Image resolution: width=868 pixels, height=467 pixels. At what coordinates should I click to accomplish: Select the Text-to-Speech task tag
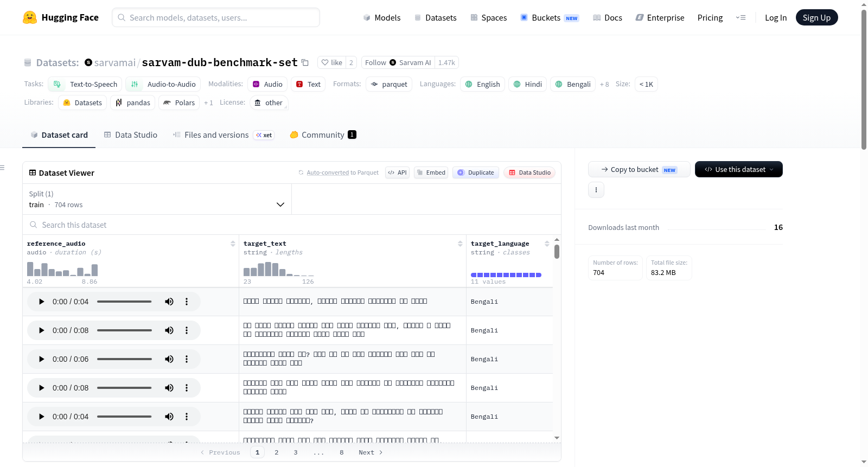[85, 84]
